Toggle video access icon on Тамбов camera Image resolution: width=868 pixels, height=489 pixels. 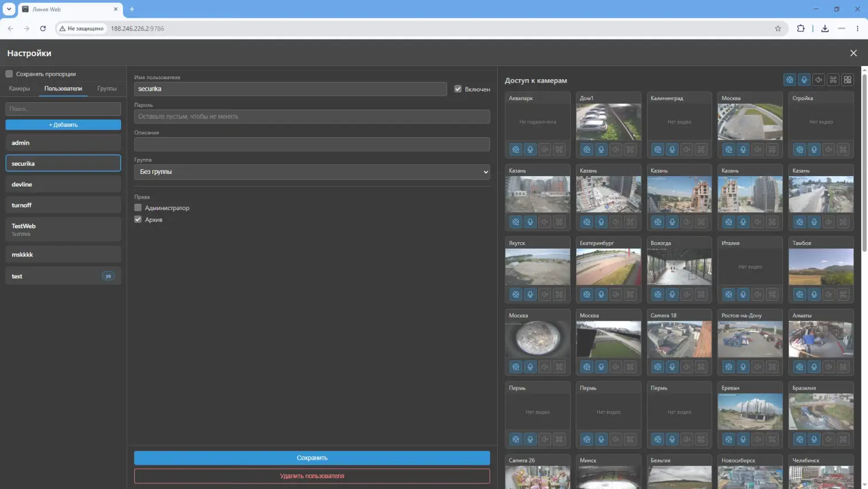click(800, 294)
